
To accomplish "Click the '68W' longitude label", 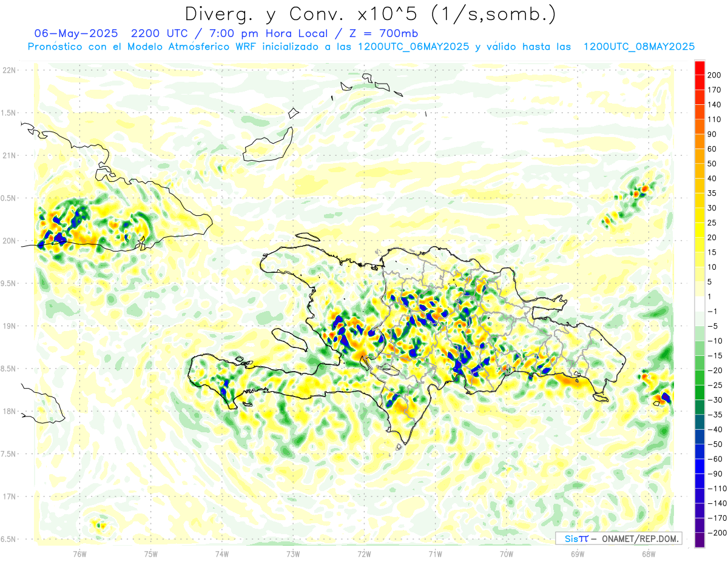I will (x=649, y=554).
